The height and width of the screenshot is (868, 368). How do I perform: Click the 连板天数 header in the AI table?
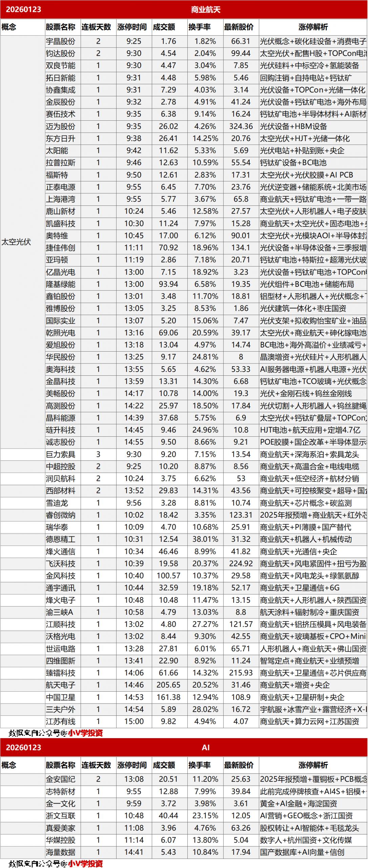click(x=96, y=765)
